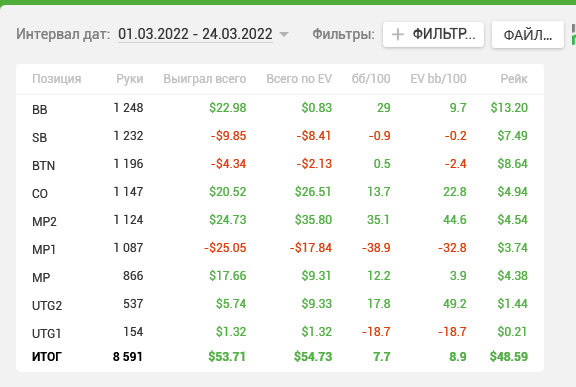Sort by the бб/100 column header
The image size is (576, 387).
[x=371, y=79]
